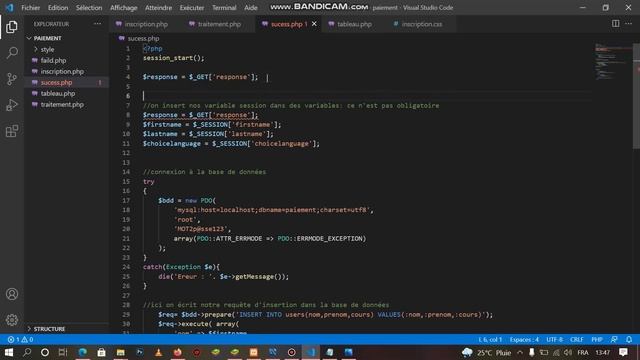Open the Sélection menu

(x=89, y=8)
